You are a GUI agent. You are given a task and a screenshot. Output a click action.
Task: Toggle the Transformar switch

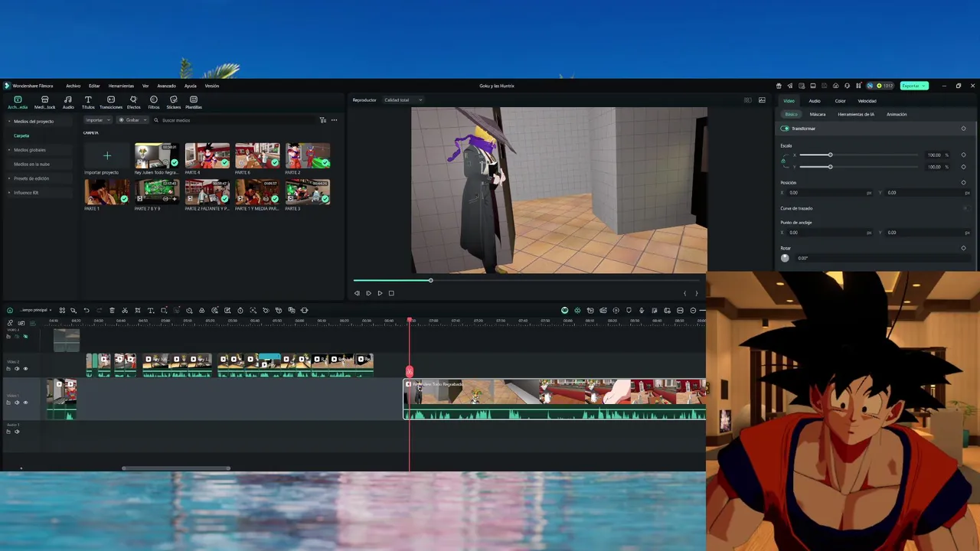tap(785, 129)
